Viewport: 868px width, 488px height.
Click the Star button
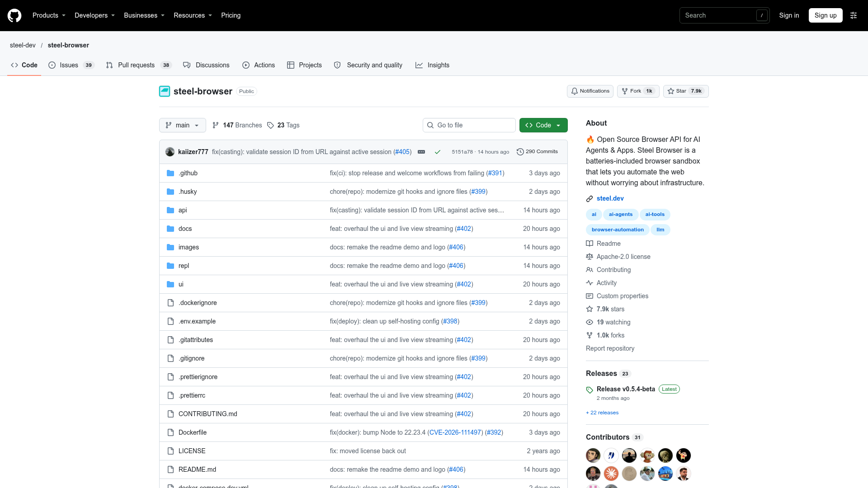686,91
